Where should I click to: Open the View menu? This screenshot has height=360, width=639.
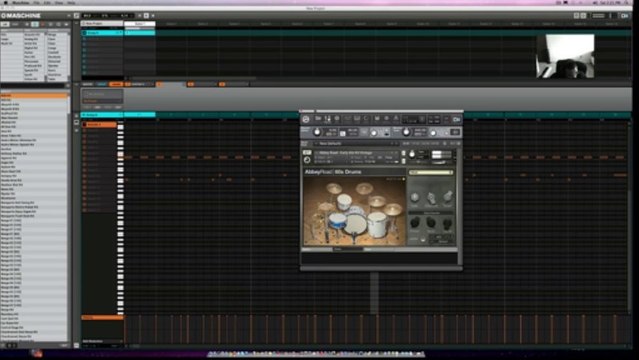click(59, 3)
